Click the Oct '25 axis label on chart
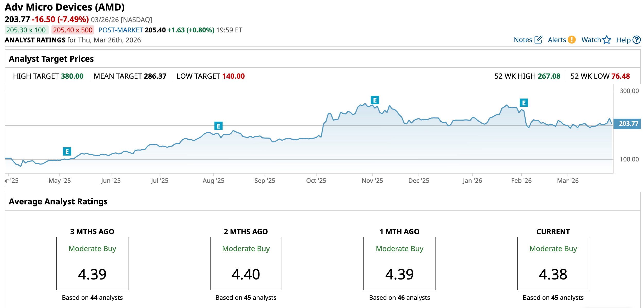Screen dimensions: 644x308 coord(316,181)
